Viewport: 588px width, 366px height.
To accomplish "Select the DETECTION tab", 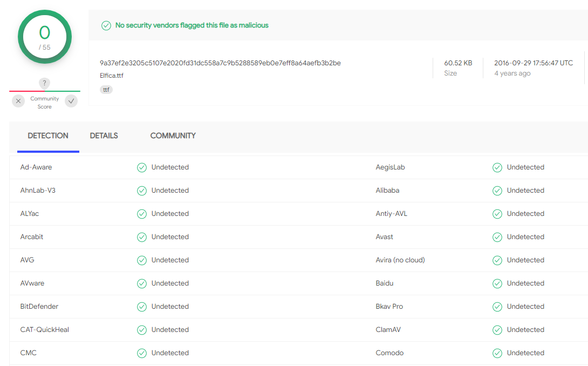I will [48, 136].
